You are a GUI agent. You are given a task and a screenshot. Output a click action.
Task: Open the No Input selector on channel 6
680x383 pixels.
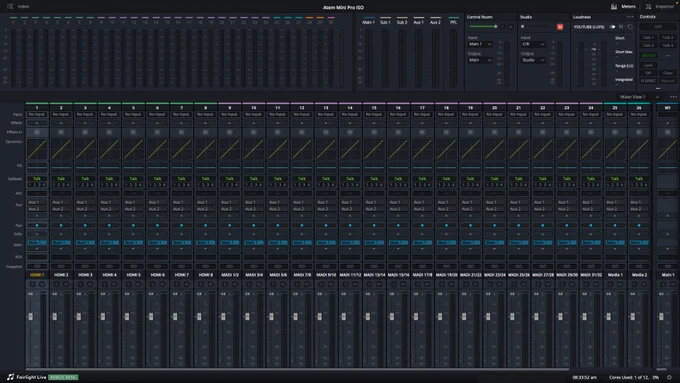(157, 115)
